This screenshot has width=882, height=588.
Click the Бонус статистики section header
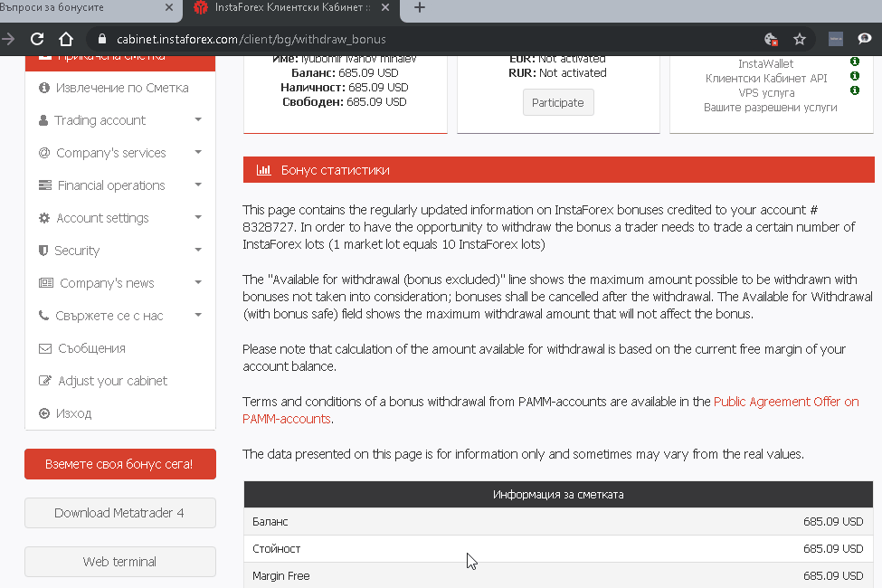click(x=558, y=170)
